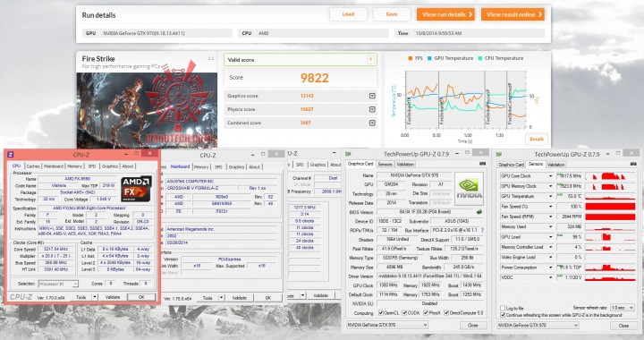This screenshot has width=644, height=340.
Task: Enable the Log to file checkbox
Action: click(503, 308)
